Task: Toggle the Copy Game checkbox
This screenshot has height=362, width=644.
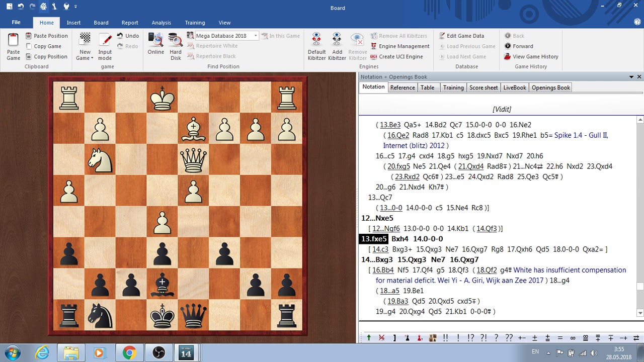Action: click(43, 46)
